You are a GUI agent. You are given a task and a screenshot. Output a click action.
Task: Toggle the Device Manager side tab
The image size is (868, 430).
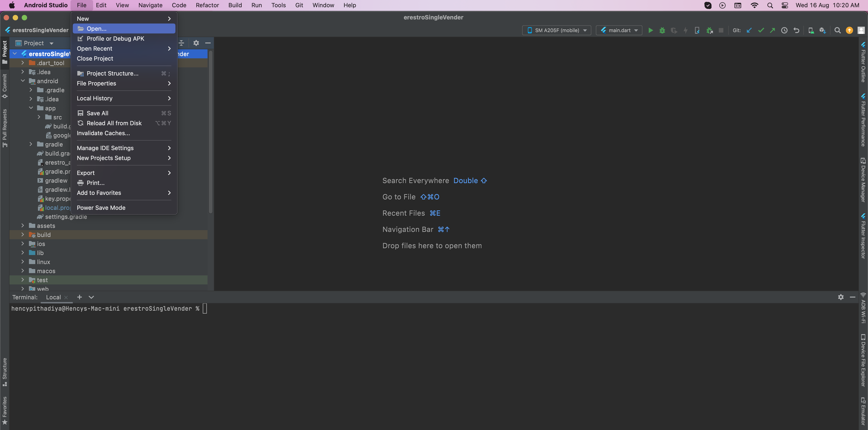(x=863, y=180)
